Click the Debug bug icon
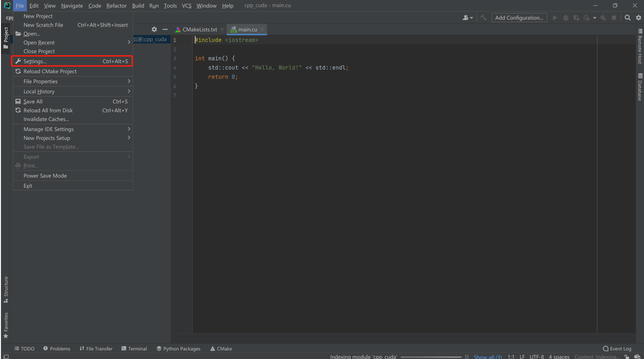This screenshot has width=644, height=359. coord(566,18)
